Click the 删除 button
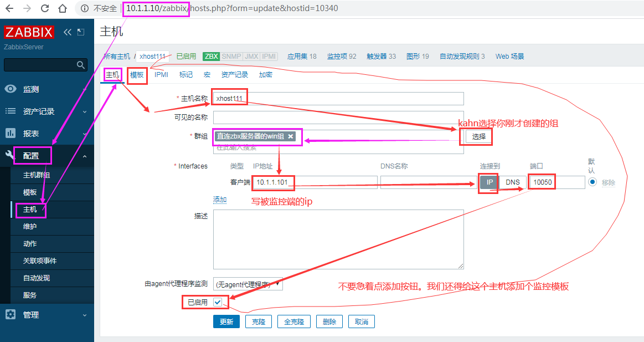The image size is (644, 342). click(329, 321)
